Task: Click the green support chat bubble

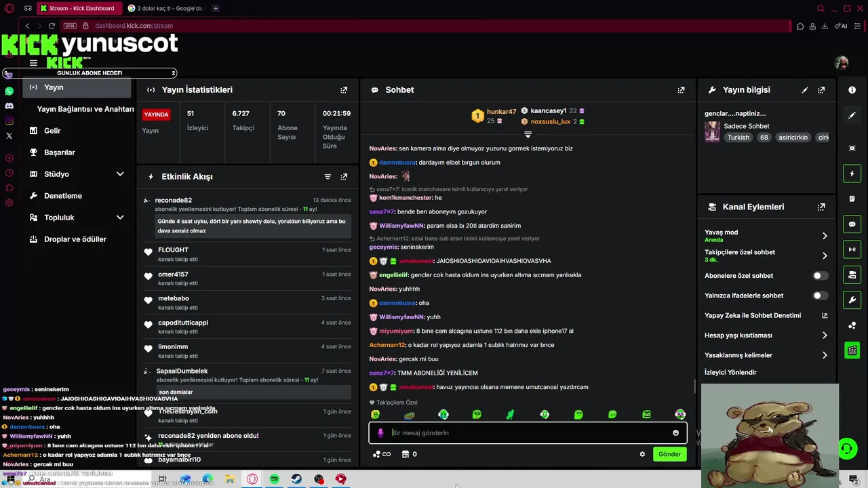Action: pyautogui.click(x=847, y=448)
